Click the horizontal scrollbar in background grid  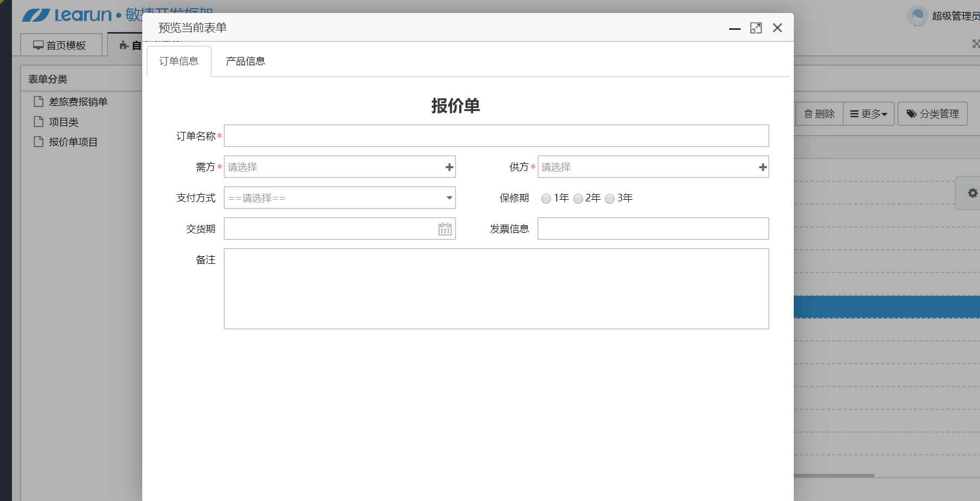click(x=834, y=475)
